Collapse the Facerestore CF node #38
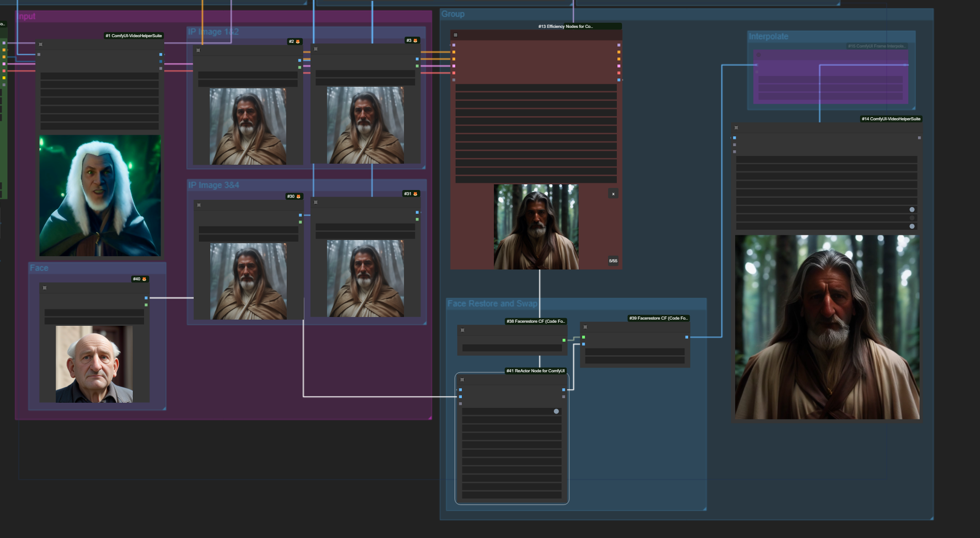980x538 pixels. pos(462,330)
